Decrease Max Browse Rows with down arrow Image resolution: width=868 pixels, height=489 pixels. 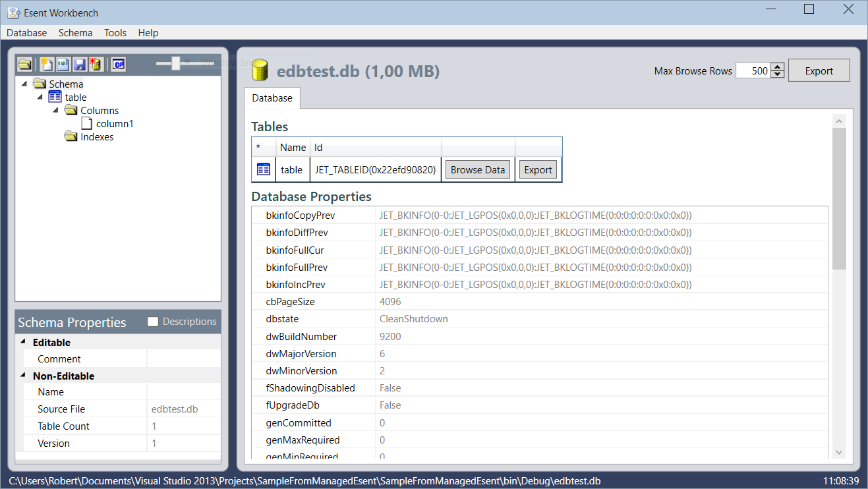pyautogui.click(x=778, y=74)
